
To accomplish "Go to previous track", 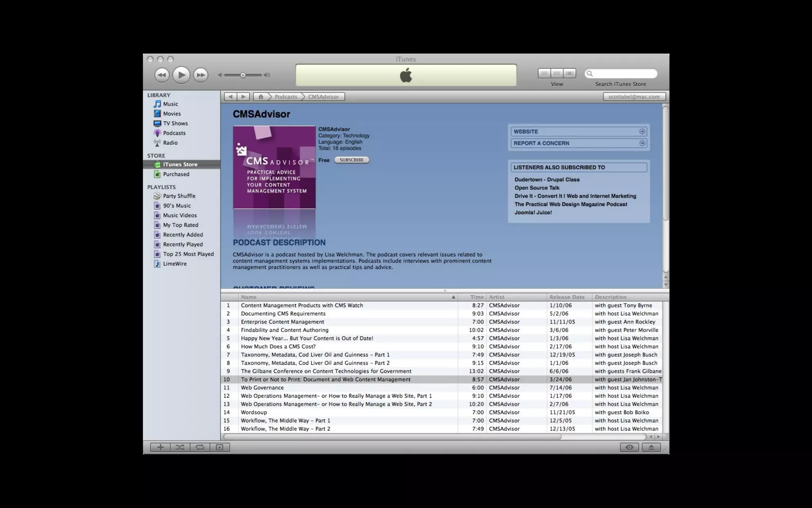I will 162,75.
